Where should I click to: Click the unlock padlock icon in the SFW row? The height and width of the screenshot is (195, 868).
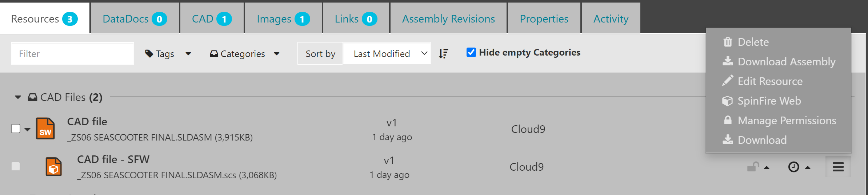coord(753,167)
